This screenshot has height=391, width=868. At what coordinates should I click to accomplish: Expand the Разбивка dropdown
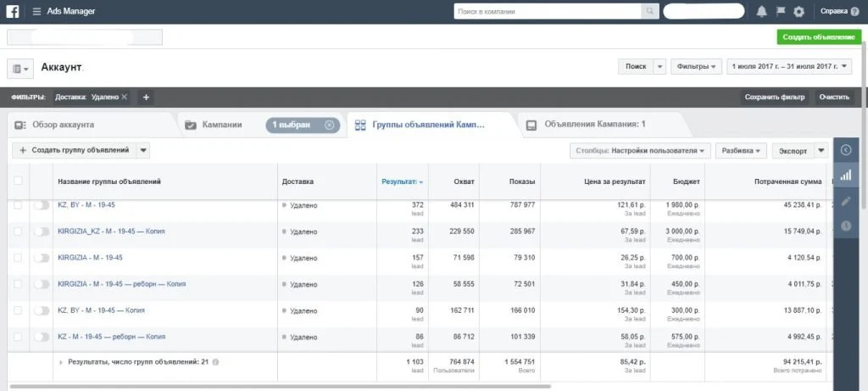(x=741, y=151)
